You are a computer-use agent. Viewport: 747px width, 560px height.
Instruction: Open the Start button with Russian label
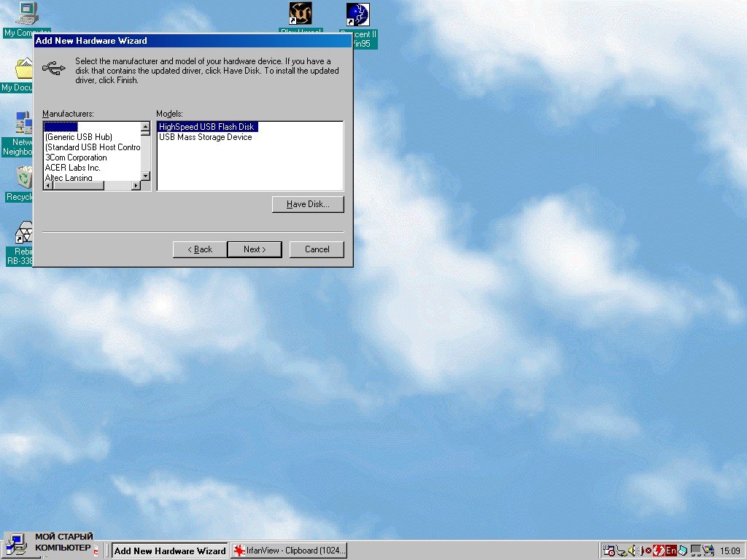50,544
